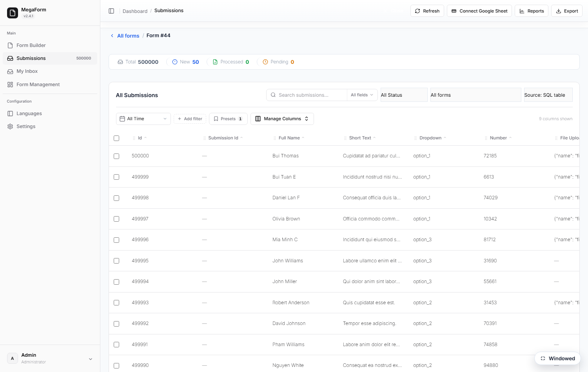Click the search magnifier icon

[x=273, y=95]
